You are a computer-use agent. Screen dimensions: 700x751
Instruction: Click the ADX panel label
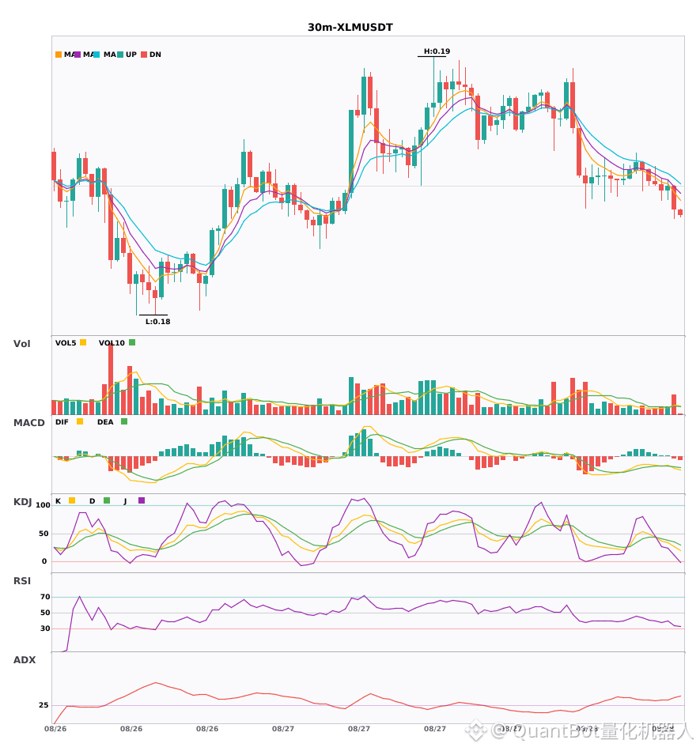pos(25,660)
